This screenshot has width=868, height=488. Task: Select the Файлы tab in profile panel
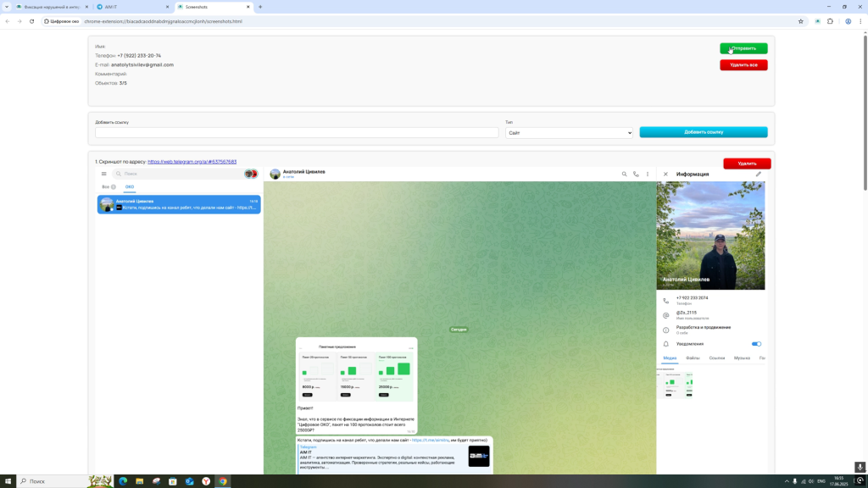[693, 358]
